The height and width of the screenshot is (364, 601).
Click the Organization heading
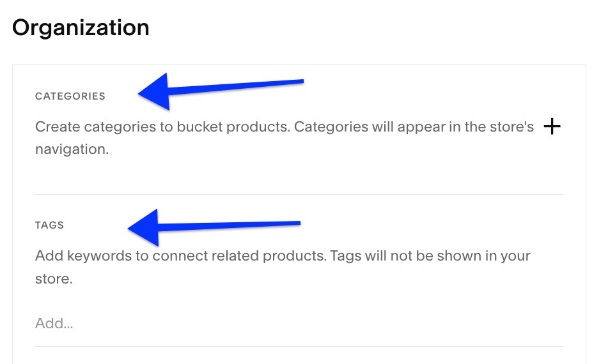(81, 28)
